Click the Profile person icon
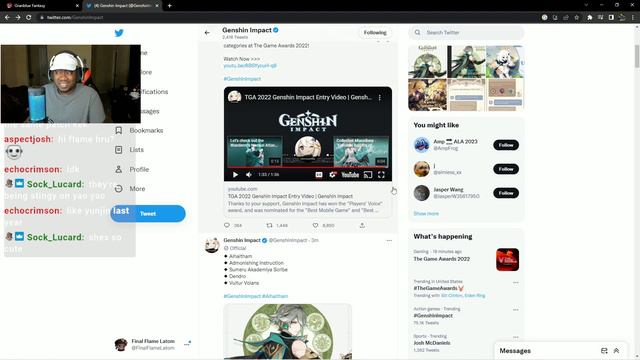The image size is (640, 360). click(x=118, y=169)
